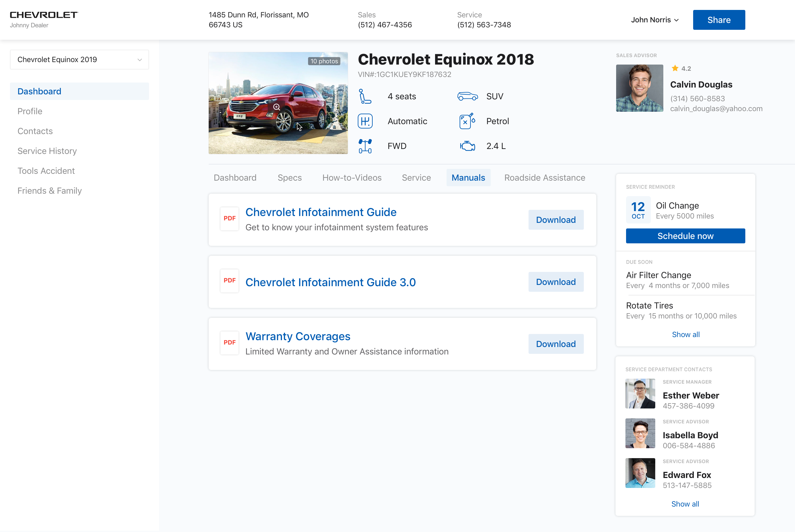Click Sales phone (512) 467-4356
795x532 pixels.
pos(384,25)
